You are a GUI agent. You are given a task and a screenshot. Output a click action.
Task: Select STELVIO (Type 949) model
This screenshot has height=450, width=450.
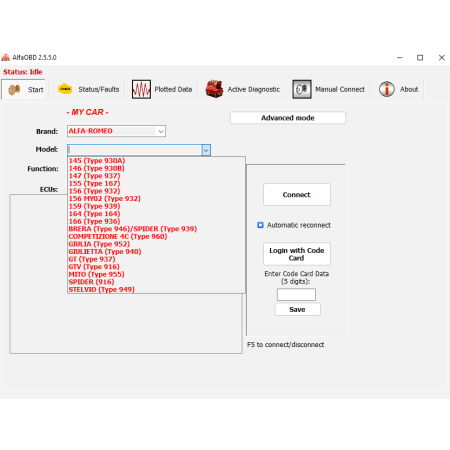click(x=156, y=289)
